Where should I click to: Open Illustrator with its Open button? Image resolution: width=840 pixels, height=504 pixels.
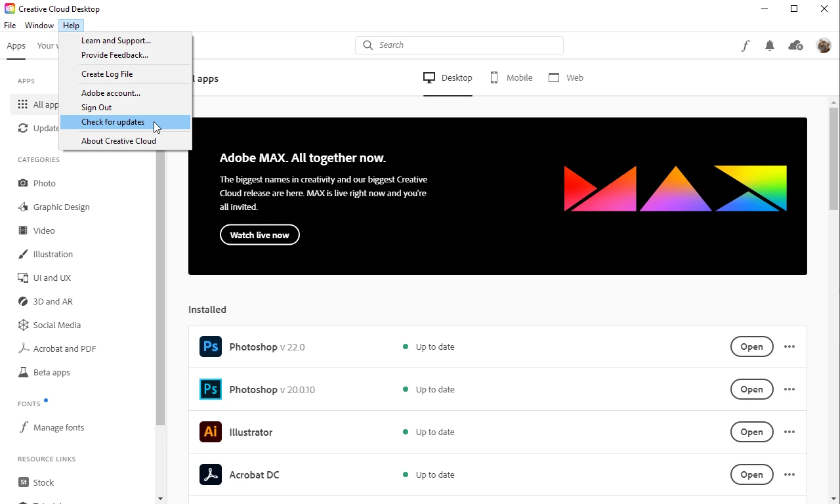[x=751, y=432]
